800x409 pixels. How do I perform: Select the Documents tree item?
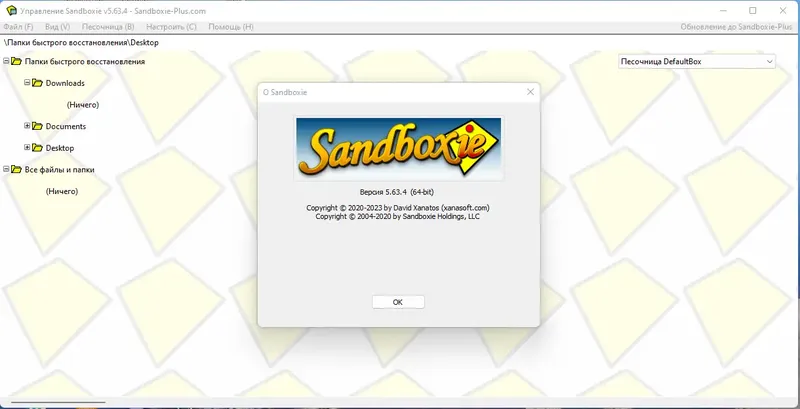[x=66, y=126]
